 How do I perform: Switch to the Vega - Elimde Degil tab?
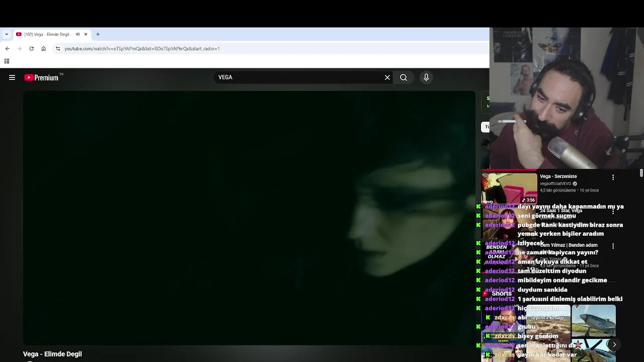47,34
